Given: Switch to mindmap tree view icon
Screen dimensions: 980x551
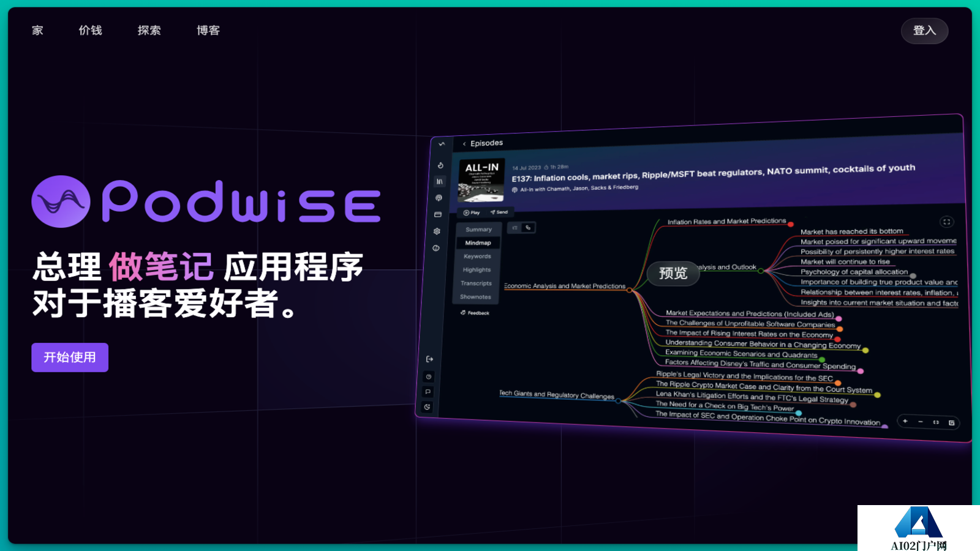Looking at the screenshot, I should [529, 228].
